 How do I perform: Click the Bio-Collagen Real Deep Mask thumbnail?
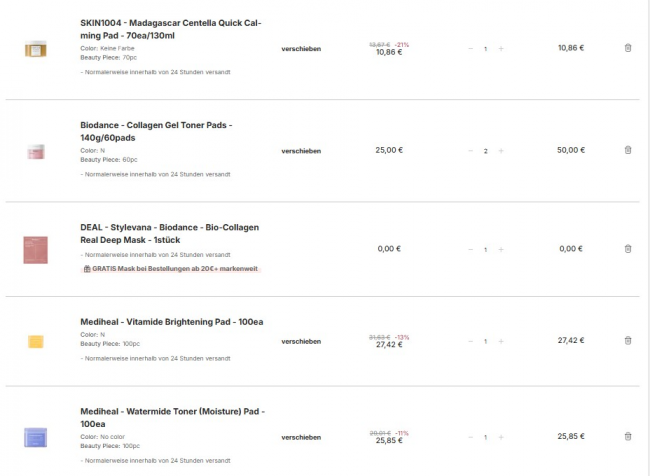coord(36,249)
